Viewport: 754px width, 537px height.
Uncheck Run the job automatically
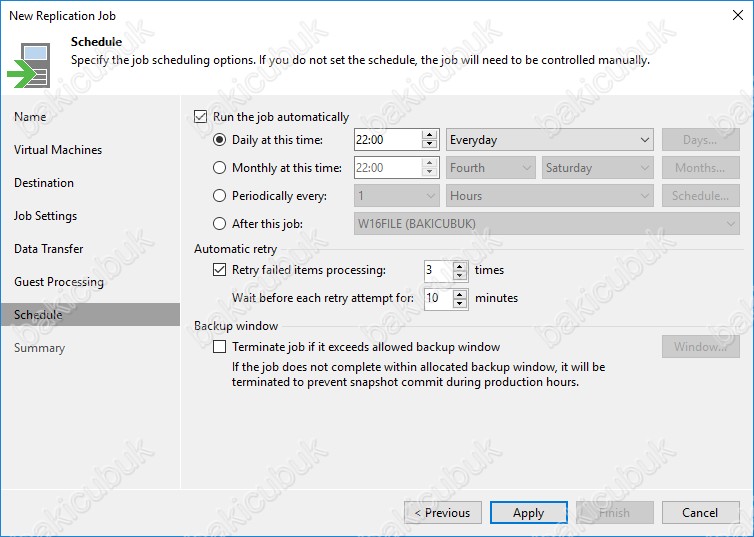[x=201, y=117]
